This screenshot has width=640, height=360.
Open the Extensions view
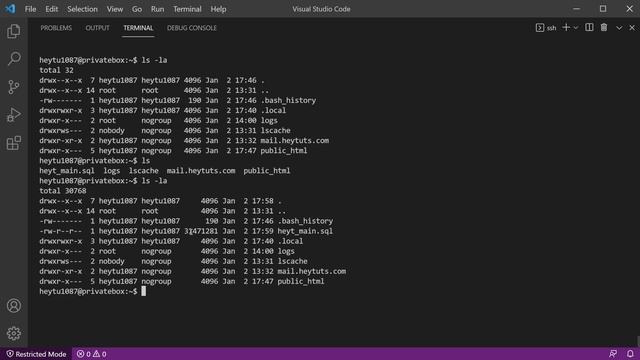click(13, 143)
